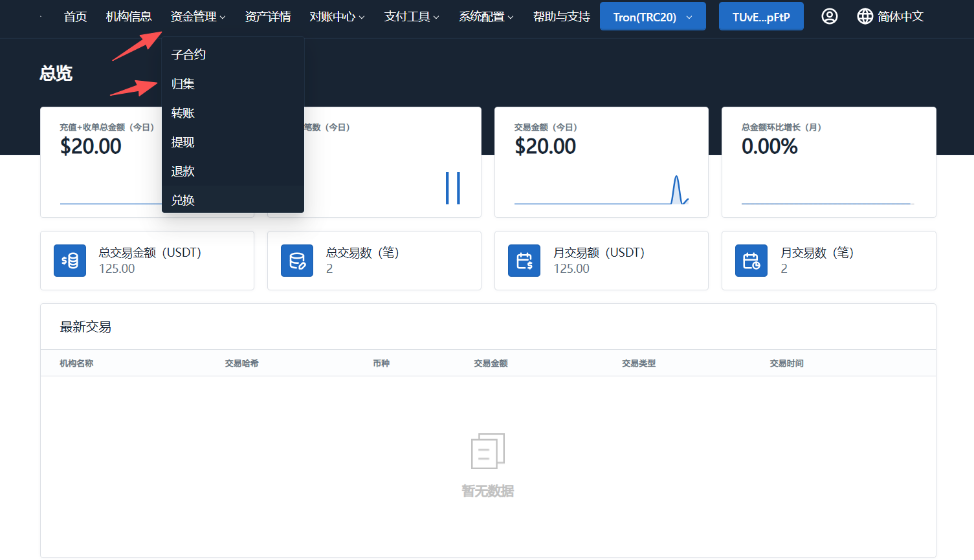Click the 暂无数据 empty state text

(x=488, y=491)
